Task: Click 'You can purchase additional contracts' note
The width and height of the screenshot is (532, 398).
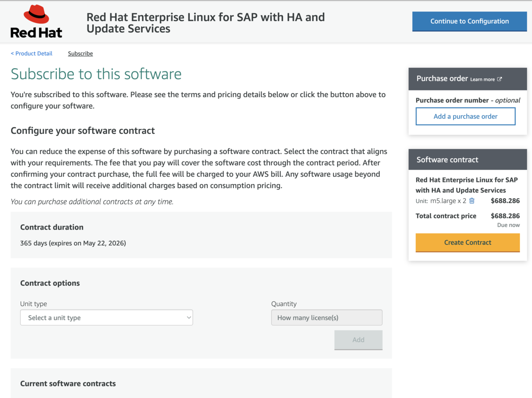Action: pos(92,202)
